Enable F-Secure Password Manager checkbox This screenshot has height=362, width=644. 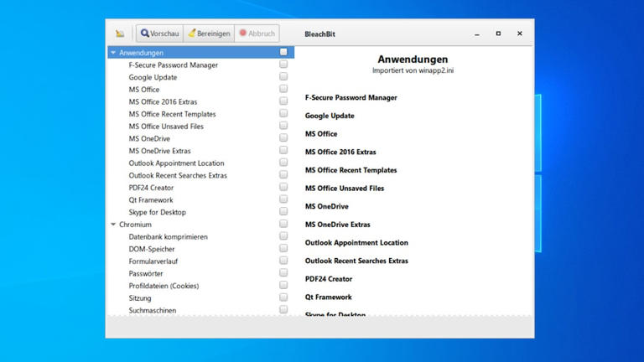pos(283,65)
